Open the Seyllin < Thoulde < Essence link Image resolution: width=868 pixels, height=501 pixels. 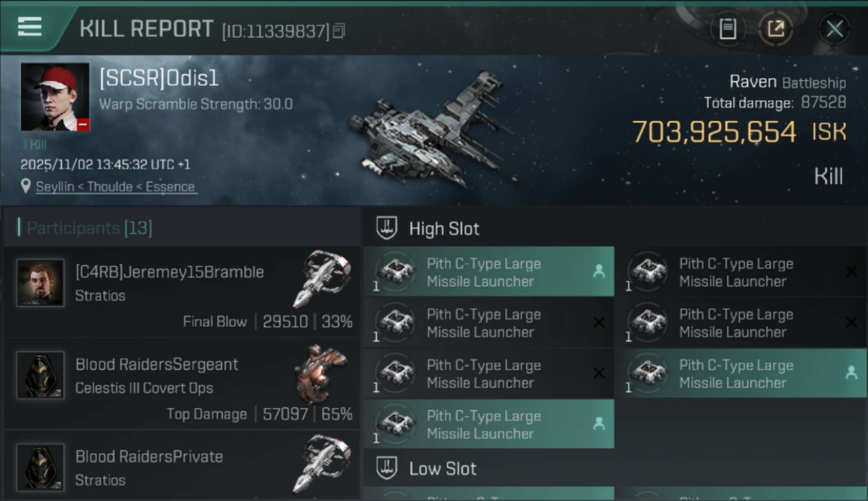click(x=116, y=187)
